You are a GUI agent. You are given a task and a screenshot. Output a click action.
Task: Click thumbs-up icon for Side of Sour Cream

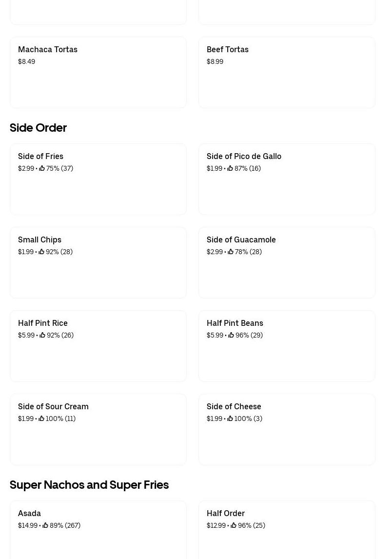pyautogui.click(x=41, y=419)
